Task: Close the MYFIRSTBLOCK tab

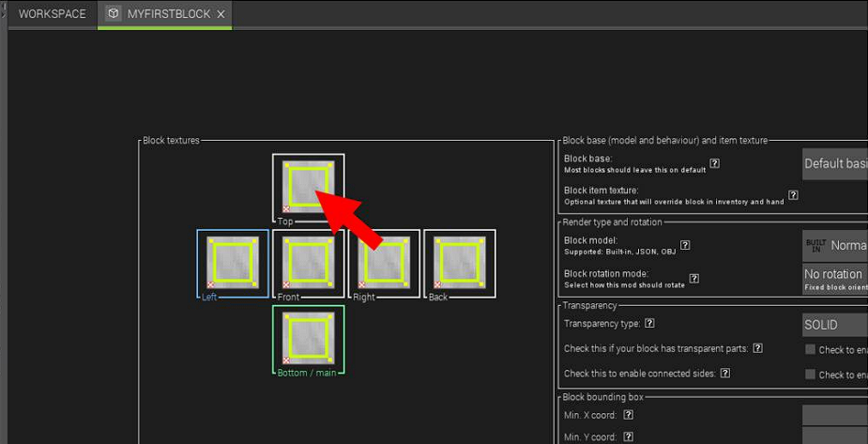Action: point(221,15)
